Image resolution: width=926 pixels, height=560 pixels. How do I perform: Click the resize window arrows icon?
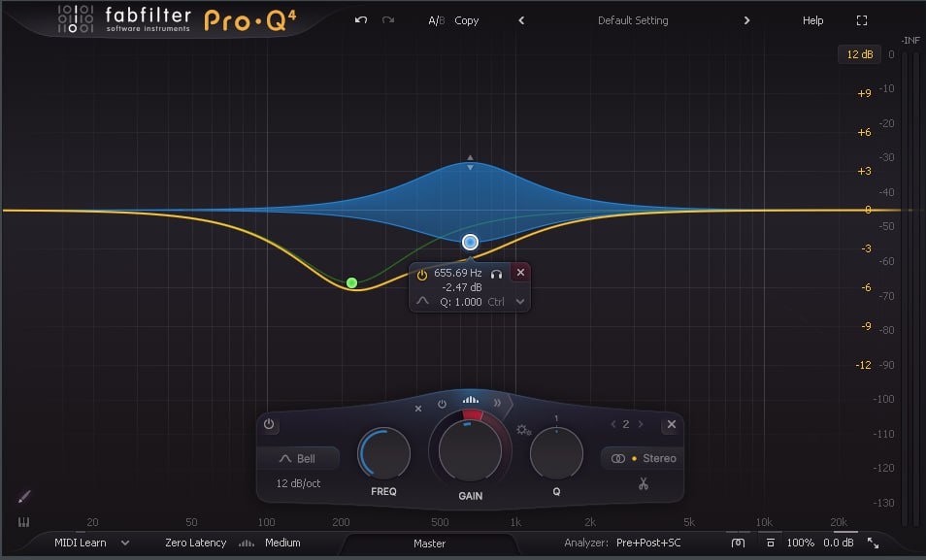(873, 543)
